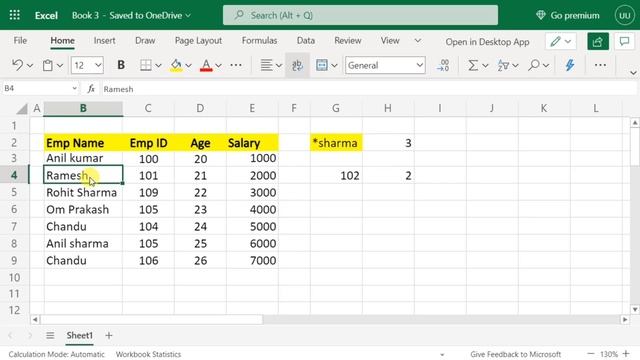640x360 pixels.
Task: Open the font size 12 dropdown
Action: (x=98, y=65)
